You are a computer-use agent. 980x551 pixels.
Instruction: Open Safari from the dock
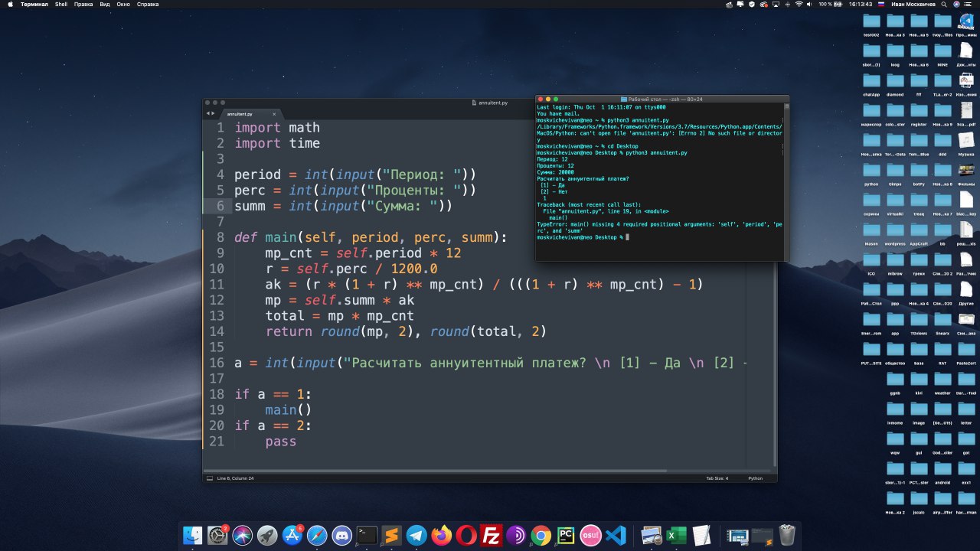(317, 535)
